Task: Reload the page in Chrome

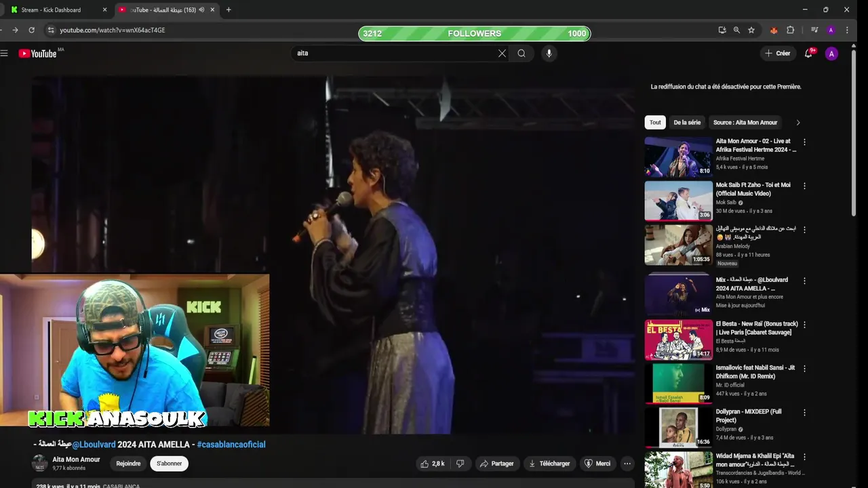Action: click(x=31, y=30)
